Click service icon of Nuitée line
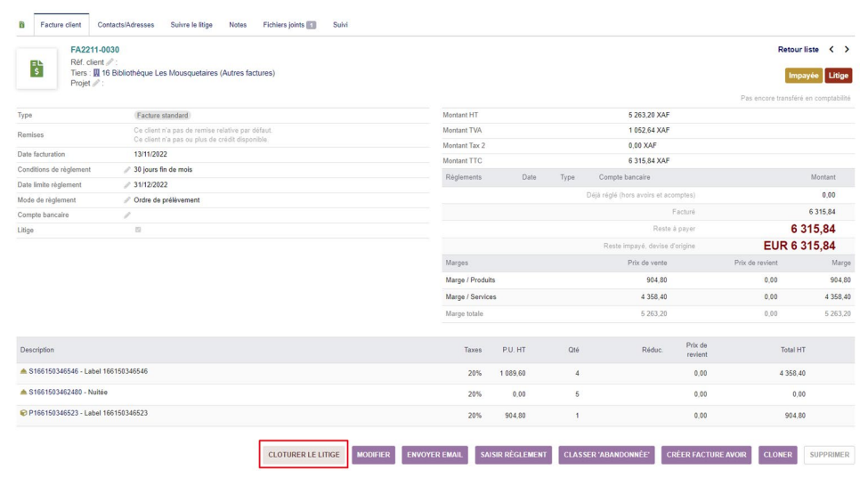The image size is (868, 486). coord(23,392)
